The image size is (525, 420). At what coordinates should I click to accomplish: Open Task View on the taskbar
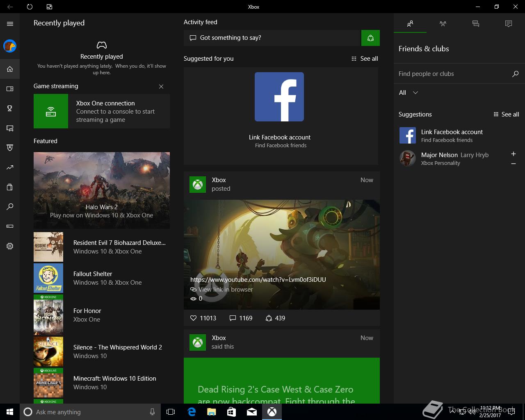171,412
